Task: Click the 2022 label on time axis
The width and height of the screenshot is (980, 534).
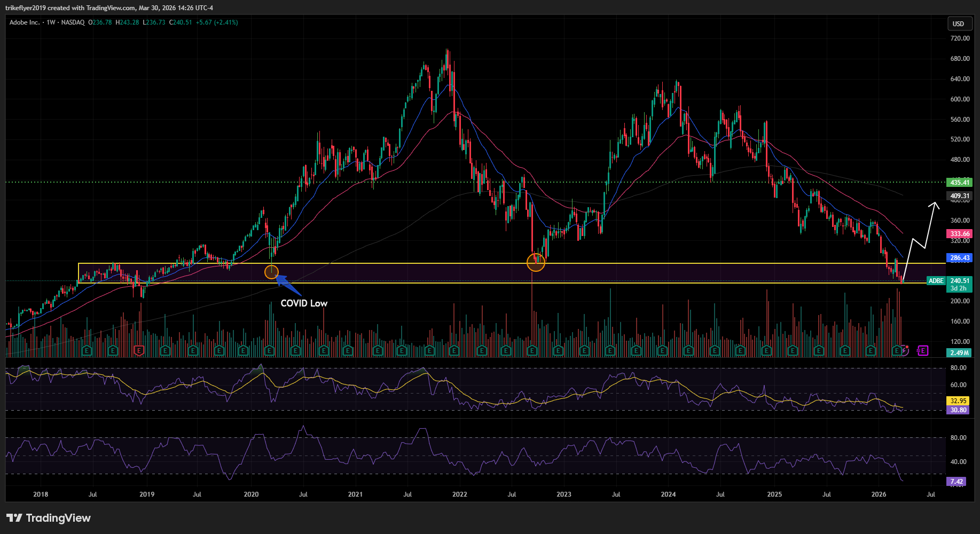Action: click(x=460, y=494)
